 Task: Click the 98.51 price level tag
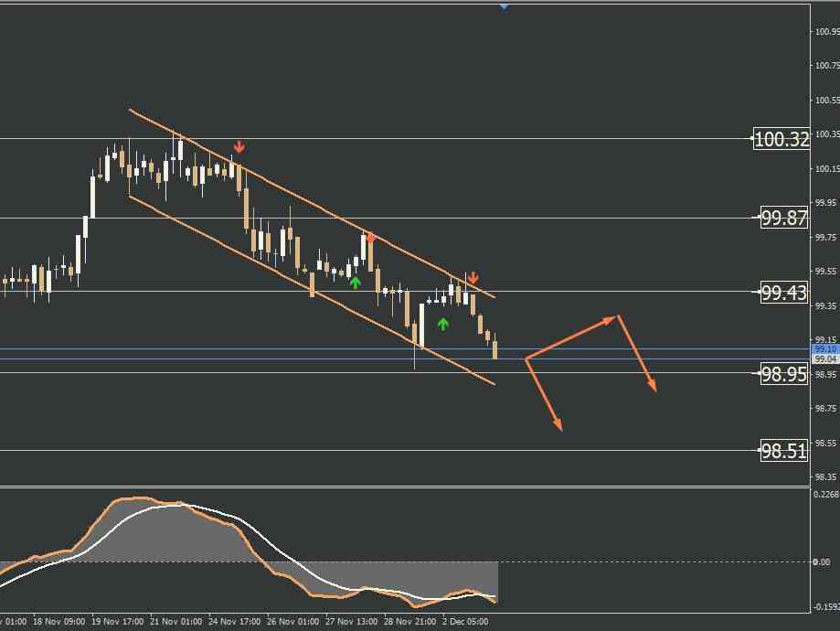click(x=783, y=451)
